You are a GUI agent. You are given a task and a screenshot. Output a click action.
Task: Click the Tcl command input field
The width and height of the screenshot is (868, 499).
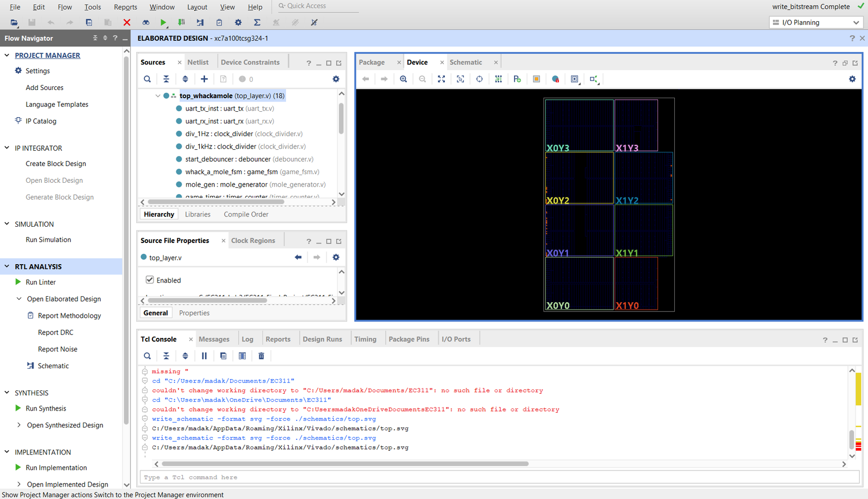click(x=380, y=477)
